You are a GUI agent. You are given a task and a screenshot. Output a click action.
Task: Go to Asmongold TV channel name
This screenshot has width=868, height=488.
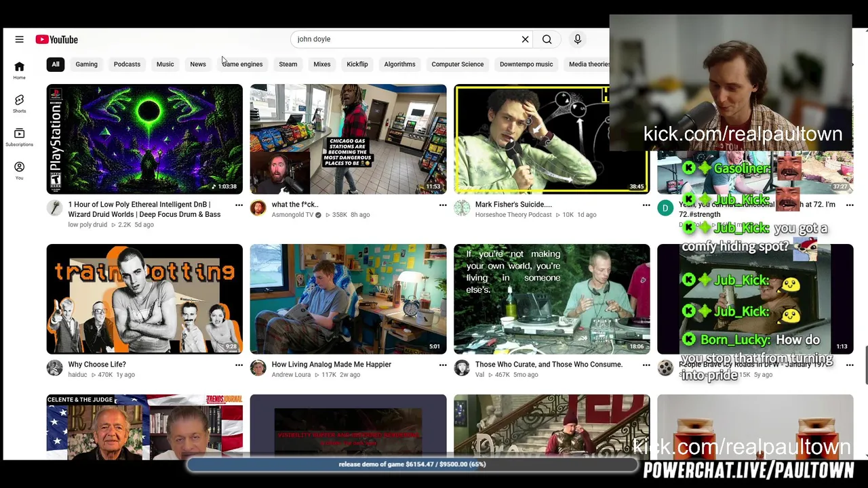pyautogui.click(x=292, y=215)
